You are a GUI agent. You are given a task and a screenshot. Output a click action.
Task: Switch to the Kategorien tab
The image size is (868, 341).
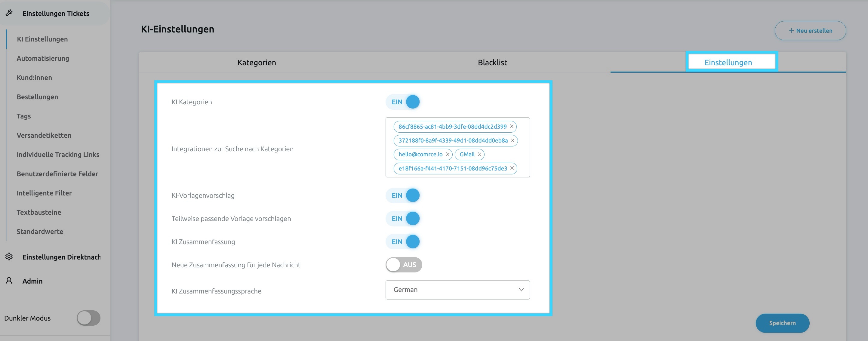pos(257,63)
